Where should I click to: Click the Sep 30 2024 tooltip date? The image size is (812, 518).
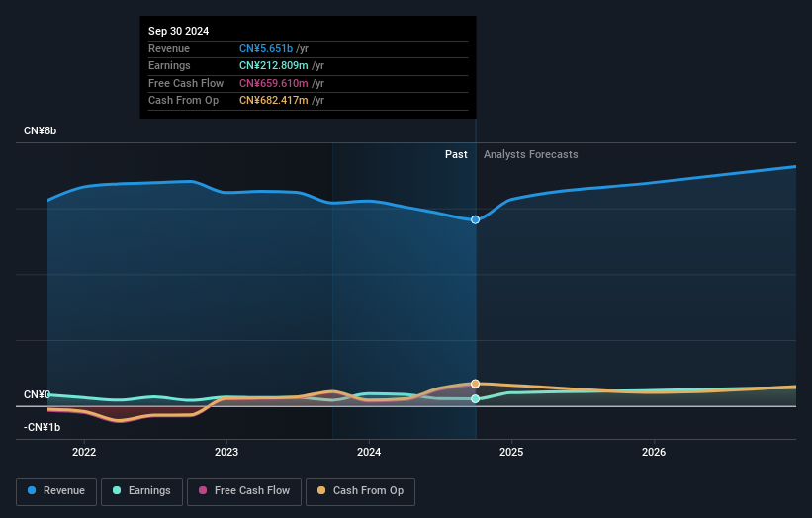179,31
